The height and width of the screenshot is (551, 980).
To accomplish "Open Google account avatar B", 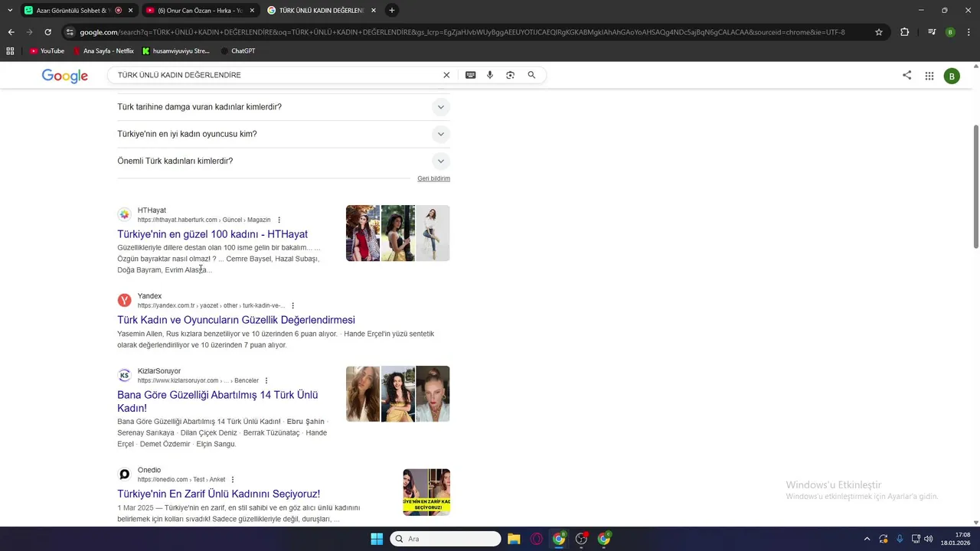I will (952, 76).
